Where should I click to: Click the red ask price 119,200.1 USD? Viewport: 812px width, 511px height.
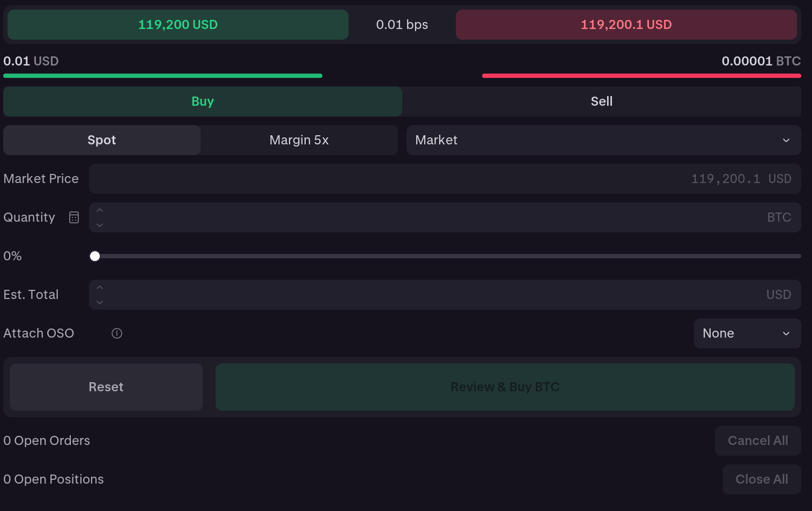coord(626,24)
